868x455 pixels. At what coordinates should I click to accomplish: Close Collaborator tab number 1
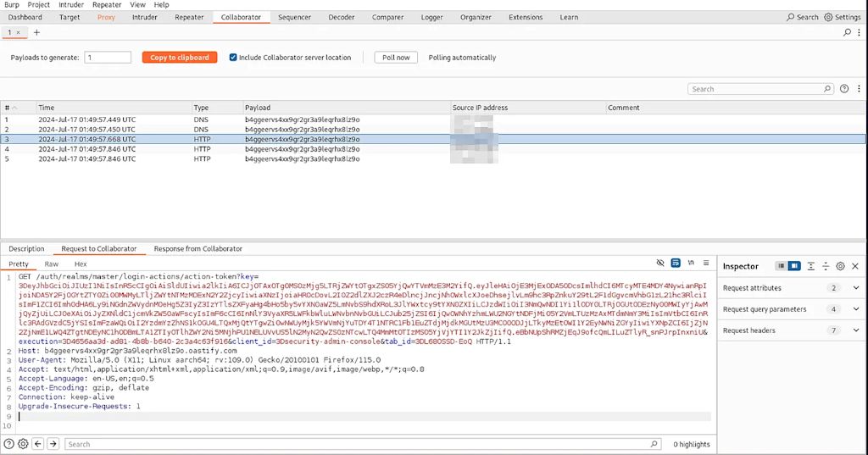point(19,33)
